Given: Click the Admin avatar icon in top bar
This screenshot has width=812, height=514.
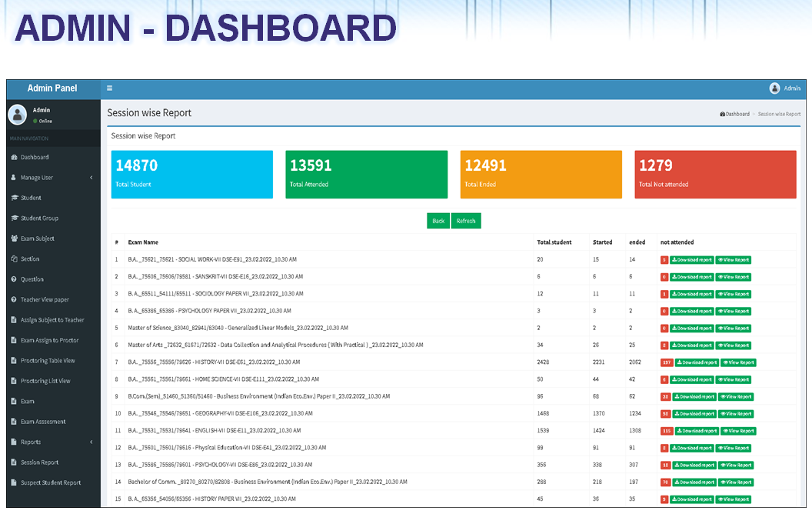Looking at the screenshot, I should click(x=774, y=88).
